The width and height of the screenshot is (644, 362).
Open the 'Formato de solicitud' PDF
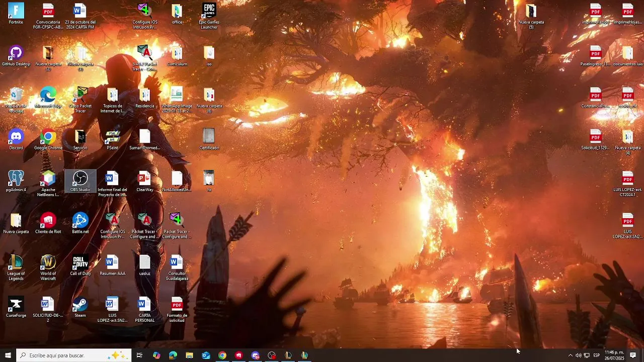(177, 309)
